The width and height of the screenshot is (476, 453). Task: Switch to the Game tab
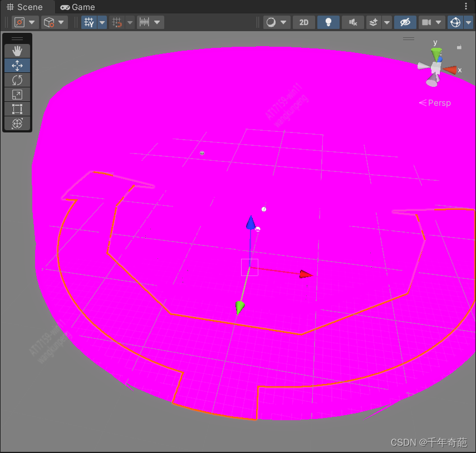(x=78, y=7)
